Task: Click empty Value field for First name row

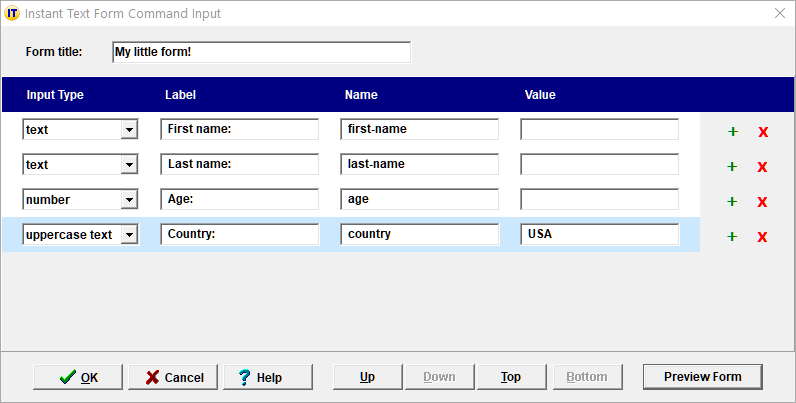Action: tap(600, 129)
